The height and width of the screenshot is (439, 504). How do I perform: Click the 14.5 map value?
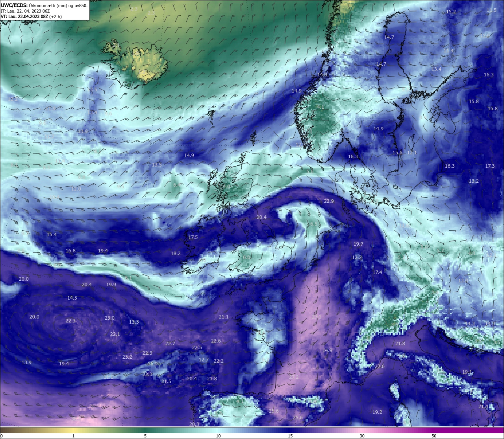(72, 298)
